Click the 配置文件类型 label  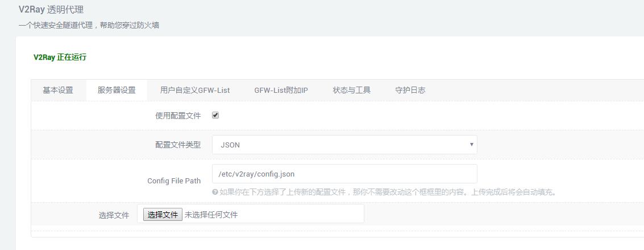click(x=178, y=145)
